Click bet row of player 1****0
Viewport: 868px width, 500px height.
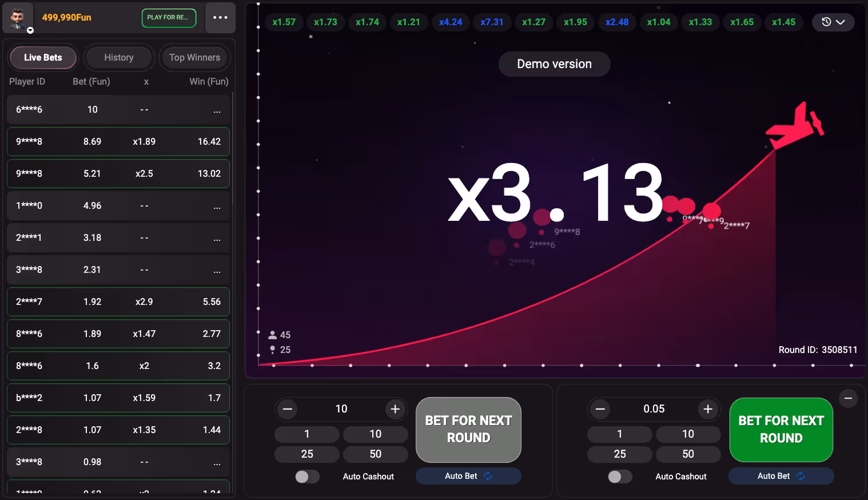pos(118,206)
